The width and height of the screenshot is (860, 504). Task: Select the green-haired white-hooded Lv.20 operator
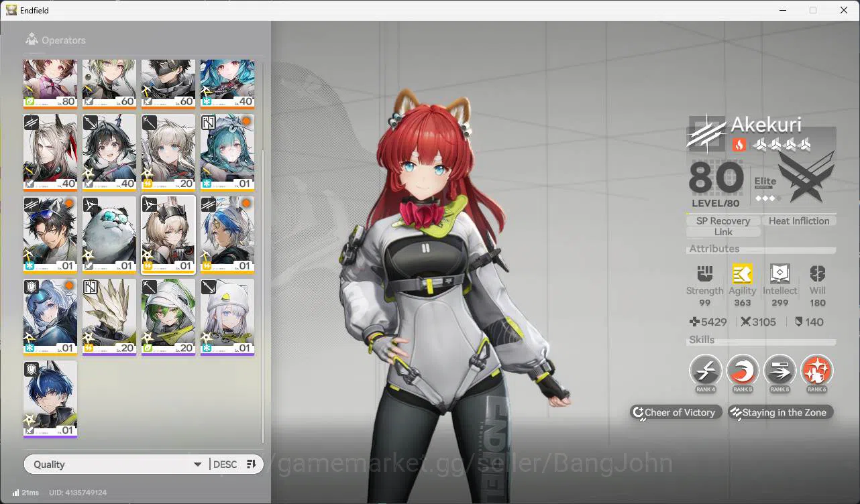tap(168, 318)
